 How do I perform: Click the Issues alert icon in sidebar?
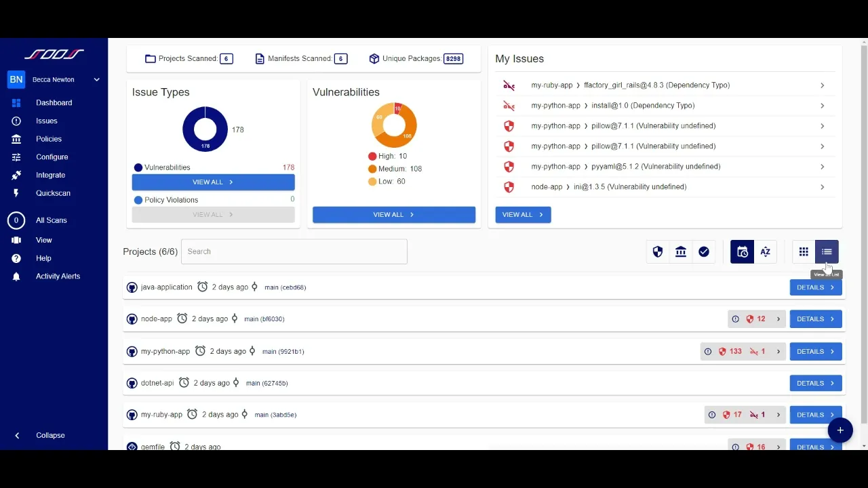tap(16, 121)
